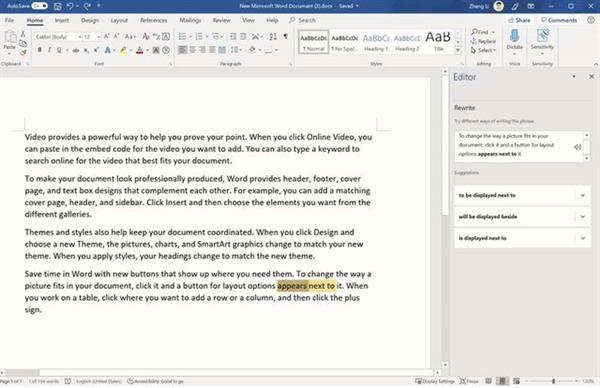The image size is (600, 388).
Task: Clear all formatting from selection
Action: (x=146, y=37)
